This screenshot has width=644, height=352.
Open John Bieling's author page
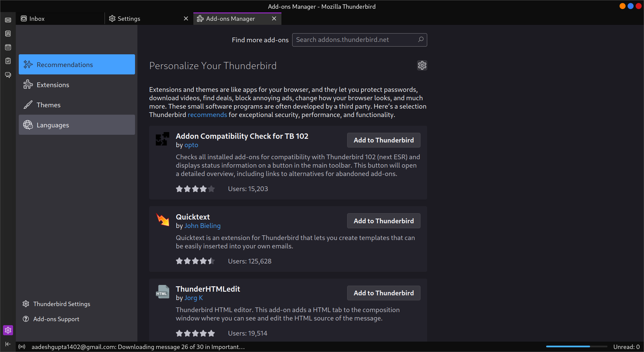[x=202, y=226]
